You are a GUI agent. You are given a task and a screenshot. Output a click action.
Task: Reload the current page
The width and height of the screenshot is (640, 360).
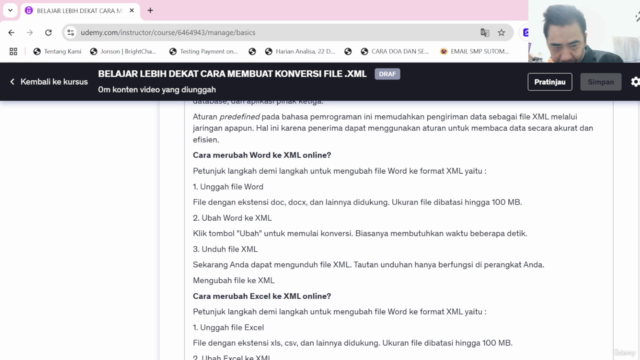[x=48, y=33]
